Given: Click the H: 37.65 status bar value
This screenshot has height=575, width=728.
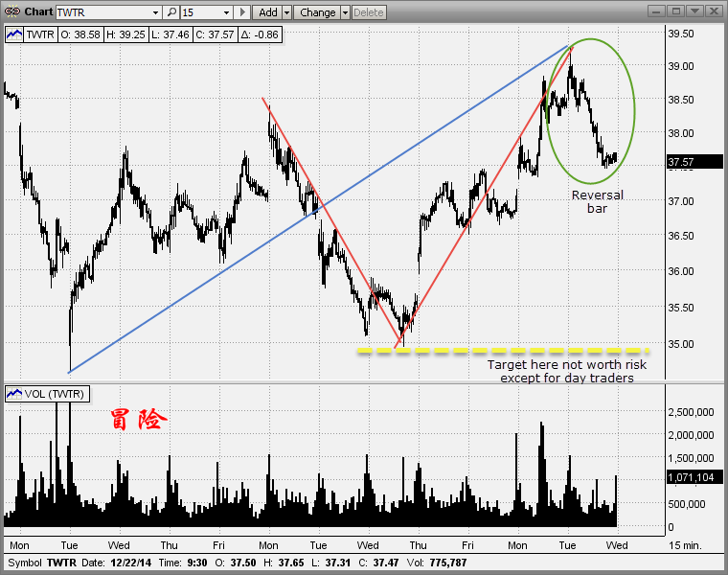Looking at the screenshot, I should coord(284,563).
